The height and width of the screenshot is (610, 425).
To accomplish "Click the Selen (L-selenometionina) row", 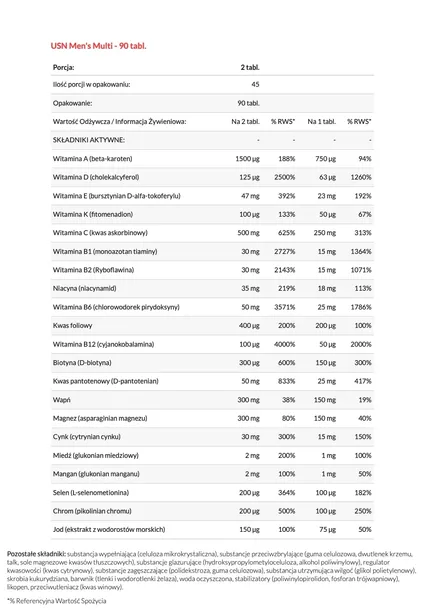I will click(212, 493).
